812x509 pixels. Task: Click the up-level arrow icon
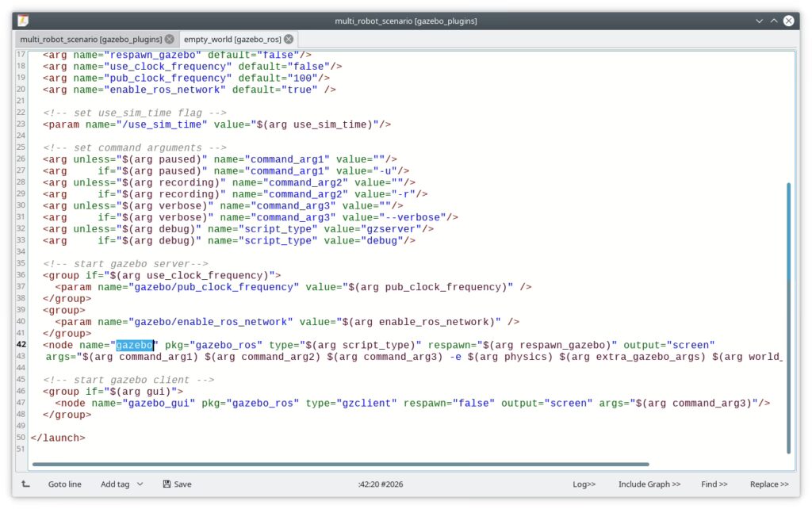(x=25, y=484)
